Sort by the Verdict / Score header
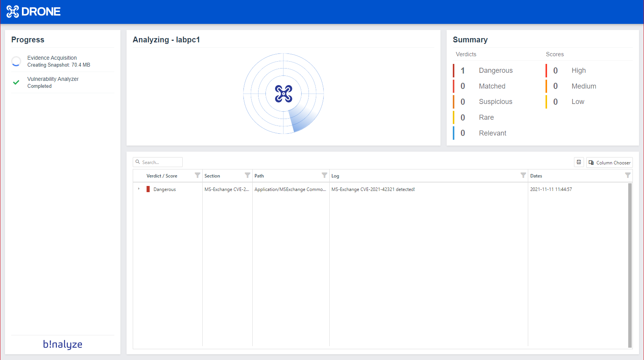The image size is (644, 360). coord(162,176)
